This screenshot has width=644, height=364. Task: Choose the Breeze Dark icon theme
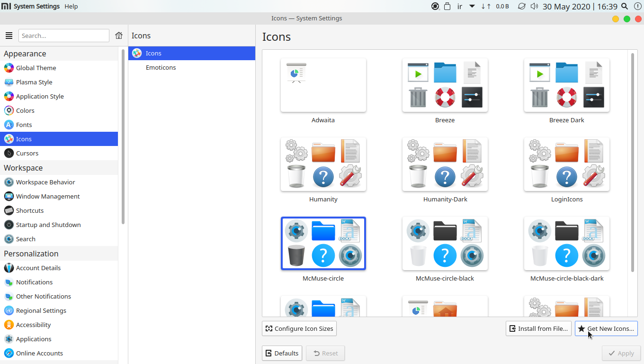566,85
